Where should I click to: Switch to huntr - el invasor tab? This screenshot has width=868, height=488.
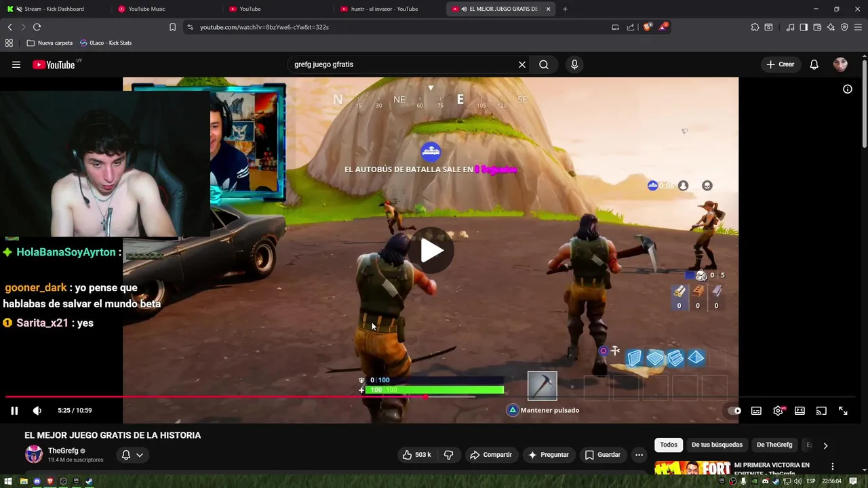tap(384, 9)
